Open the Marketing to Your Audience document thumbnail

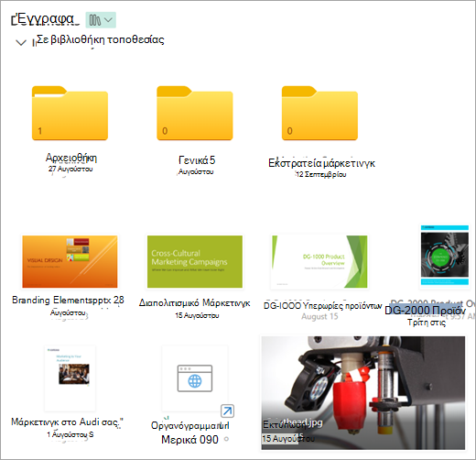click(70, 378)
